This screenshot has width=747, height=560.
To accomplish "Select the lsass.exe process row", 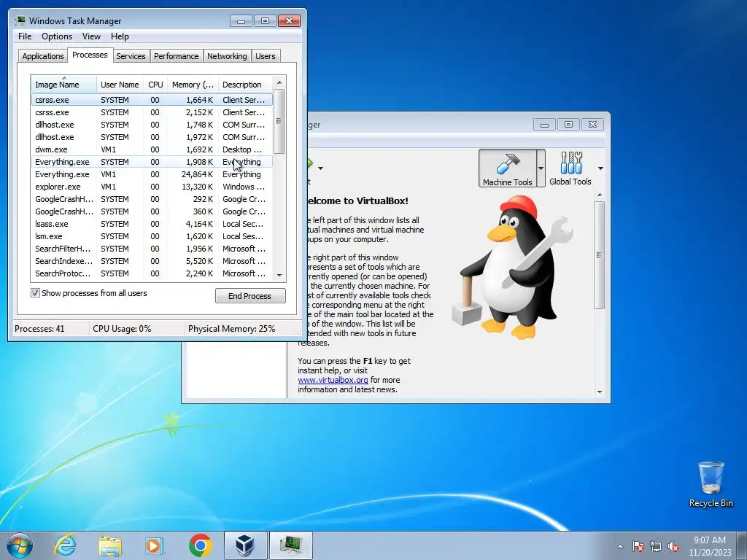I will 152,224.
